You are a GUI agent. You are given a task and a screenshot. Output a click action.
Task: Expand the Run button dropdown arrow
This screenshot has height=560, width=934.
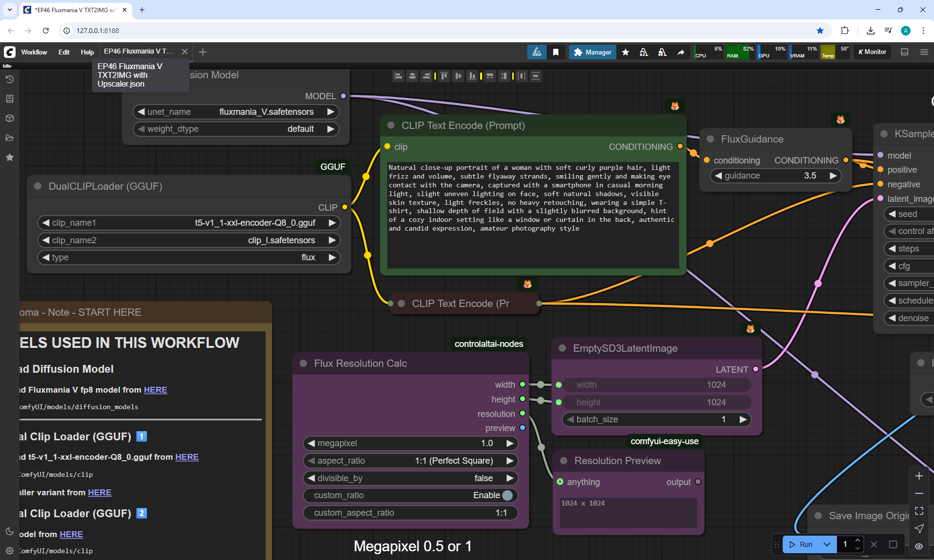[826, 544]
